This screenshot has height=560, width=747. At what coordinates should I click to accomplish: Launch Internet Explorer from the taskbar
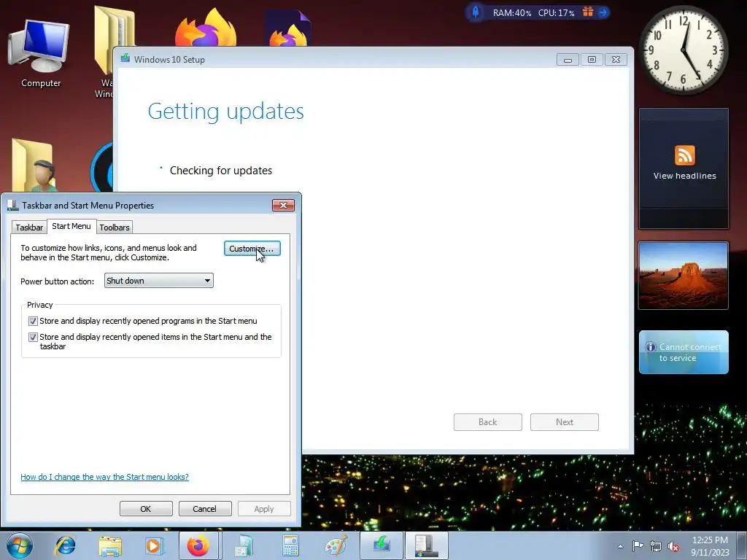point(65,545)
